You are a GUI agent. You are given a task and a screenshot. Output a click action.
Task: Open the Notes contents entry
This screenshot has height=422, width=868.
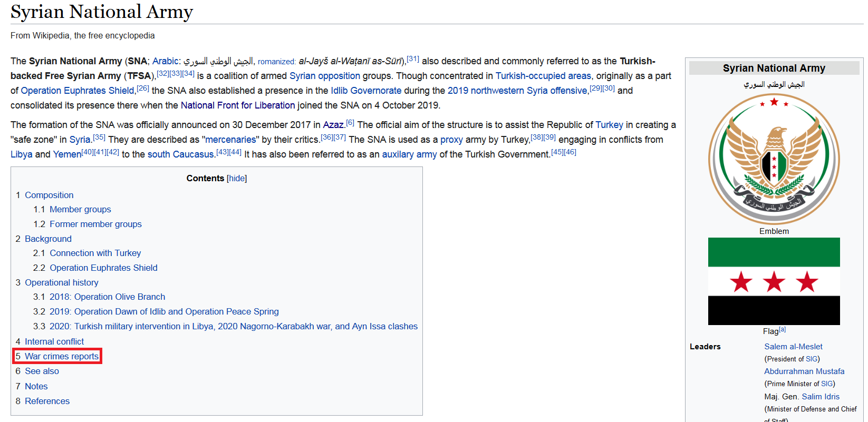36,386
